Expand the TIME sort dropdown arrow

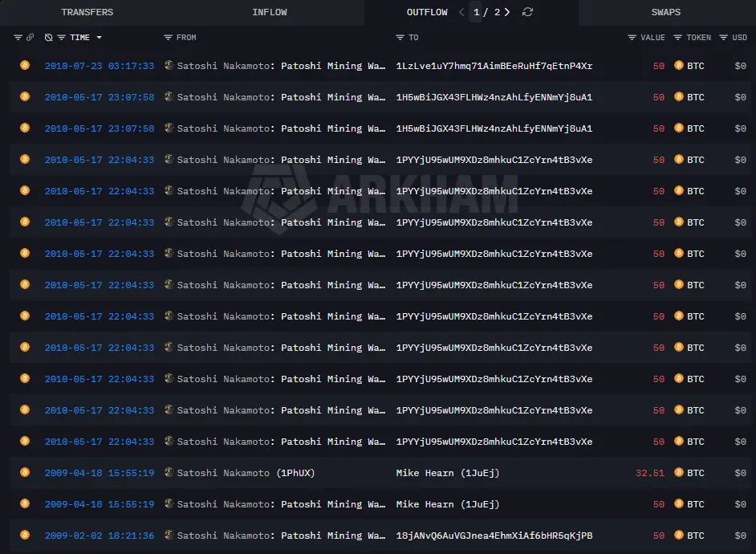tap(99, 37)
